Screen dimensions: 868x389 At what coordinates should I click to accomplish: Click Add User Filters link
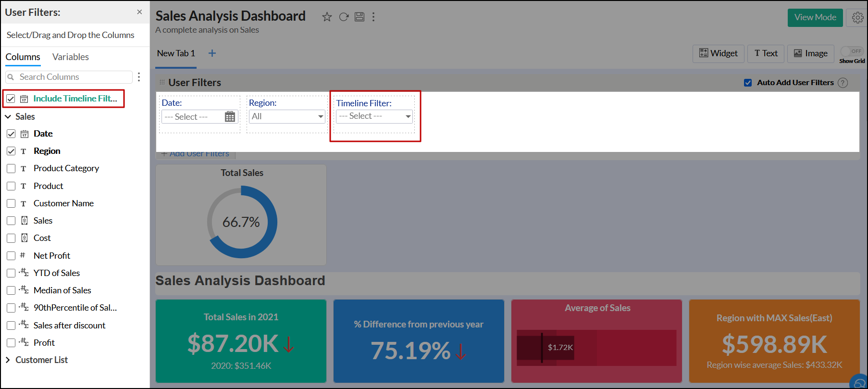195,154
